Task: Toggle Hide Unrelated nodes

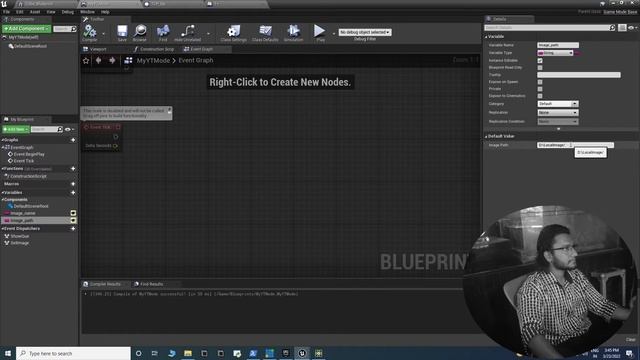Action: click(187, 33)
